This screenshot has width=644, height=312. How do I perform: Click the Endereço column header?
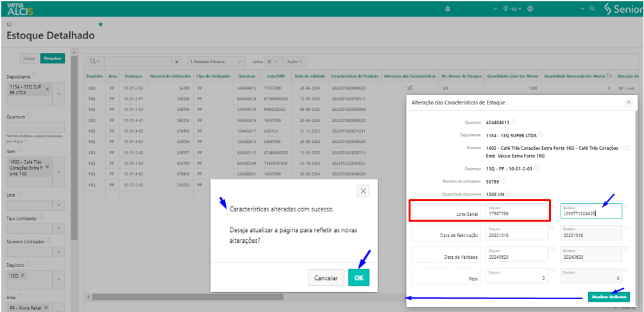click(x=133, y=76)
